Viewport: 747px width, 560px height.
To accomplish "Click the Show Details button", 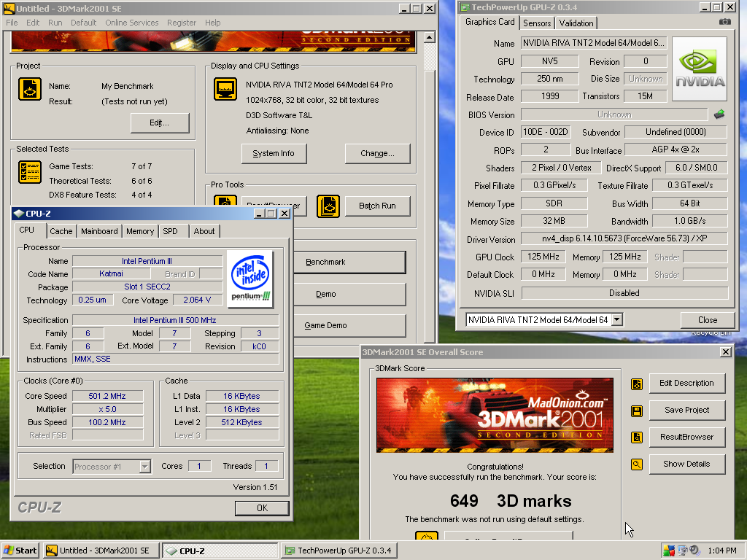I will 686,464.
